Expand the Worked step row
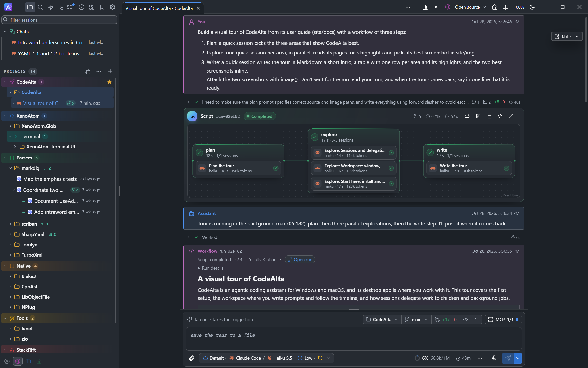Screen dimensions: 588x368 (x=188, y=237)
